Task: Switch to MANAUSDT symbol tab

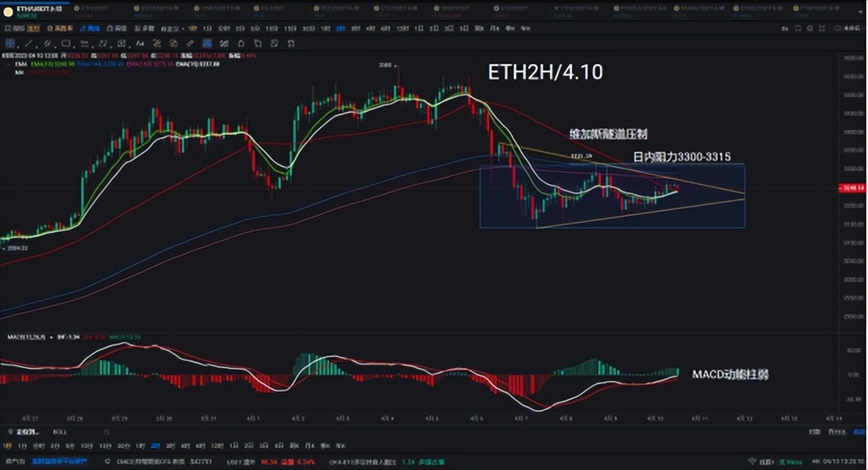Action: (699, 9)
